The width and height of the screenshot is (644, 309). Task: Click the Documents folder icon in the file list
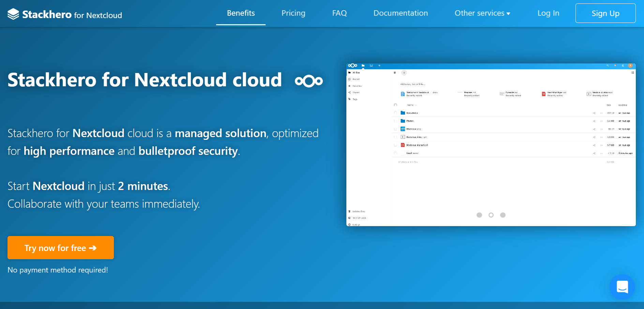coord(403,113)
